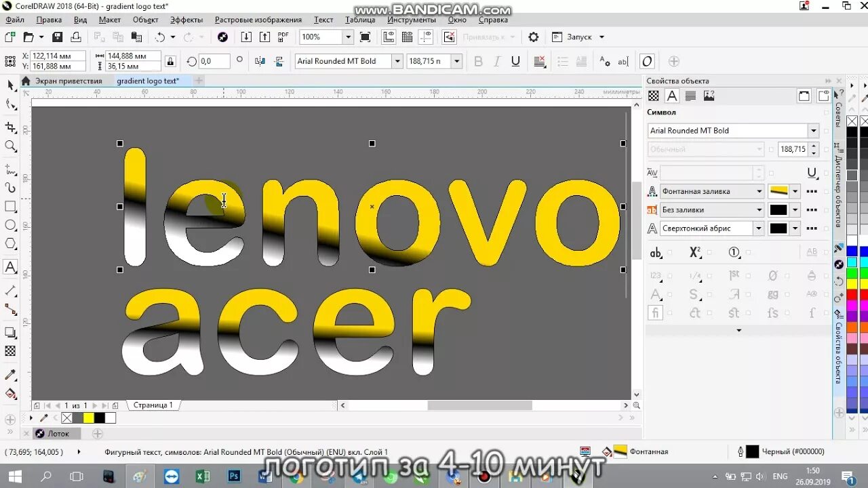Open the font size dropdown in property bar
868x488 pixels.
pos(456,61)
